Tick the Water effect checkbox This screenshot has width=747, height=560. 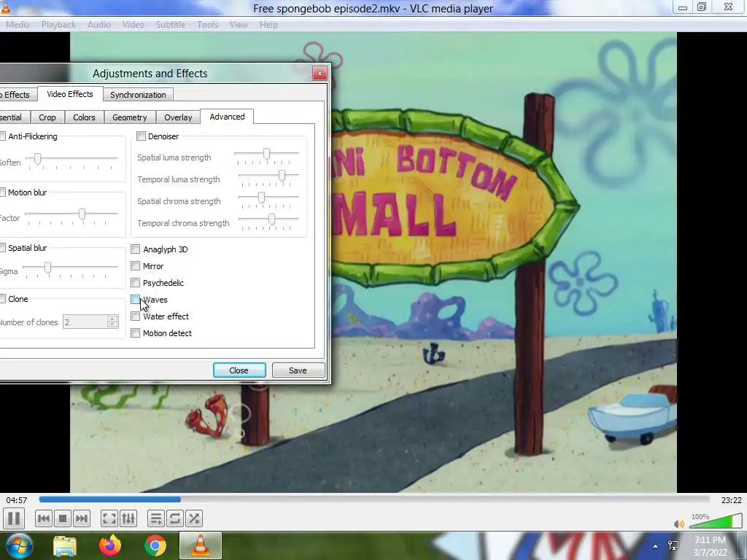[135, 316]
